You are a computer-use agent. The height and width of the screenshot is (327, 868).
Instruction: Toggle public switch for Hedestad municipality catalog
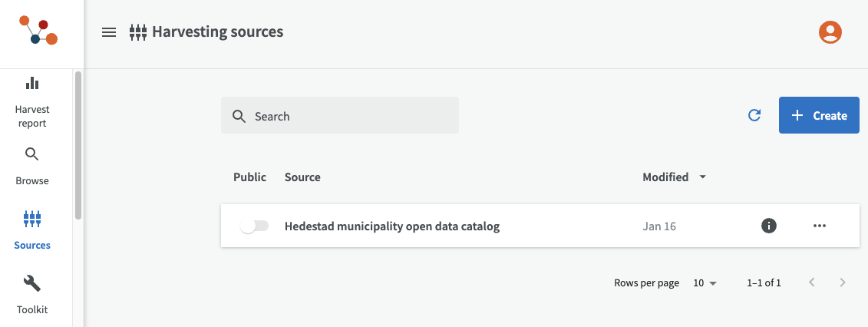point(254,226)
